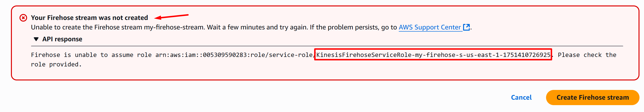Click the highlighted KinesisFirehoseServiceRole role name
Screen dimensions: 644x112
433,55
